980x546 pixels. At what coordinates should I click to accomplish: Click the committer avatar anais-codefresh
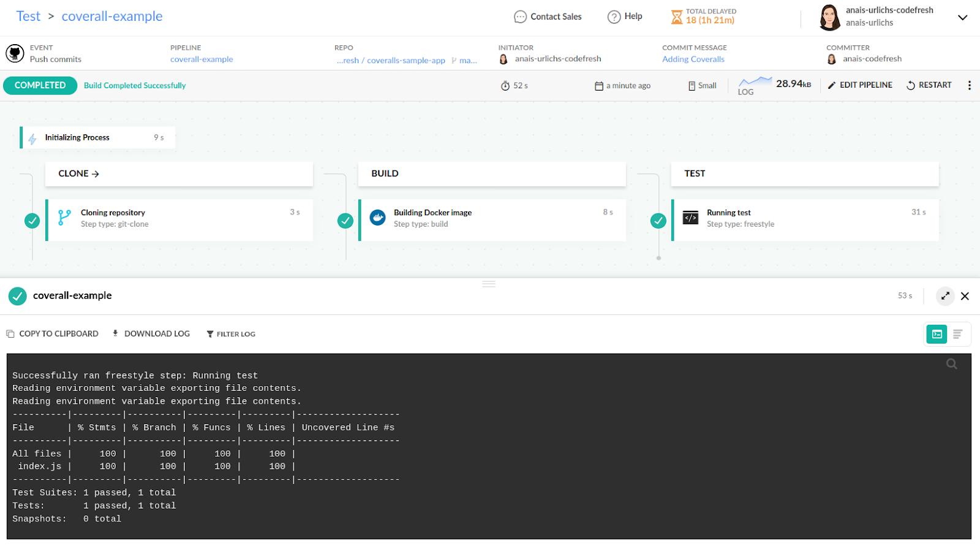(x=831, y=59)
